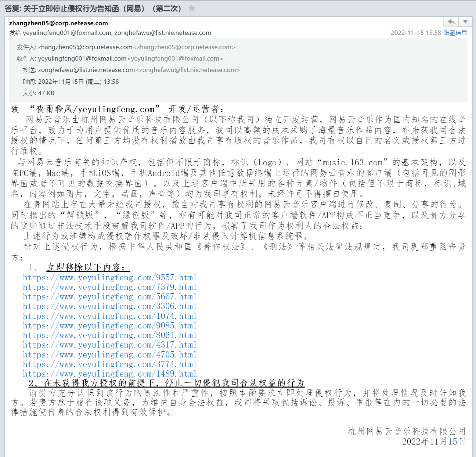The height and width of the screenshot is (457, 476).
Task: Click the 发给 recipients summary line
Action: [x=110, y=33]
